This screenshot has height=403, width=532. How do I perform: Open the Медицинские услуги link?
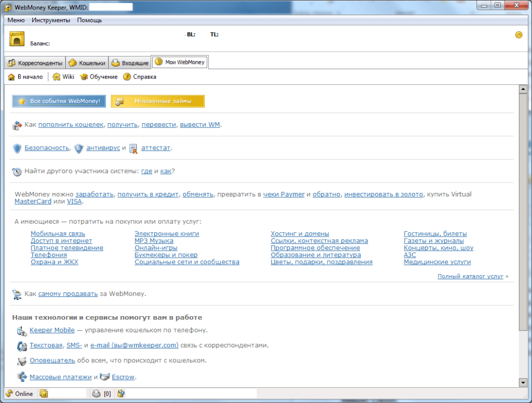pos(437,262)
